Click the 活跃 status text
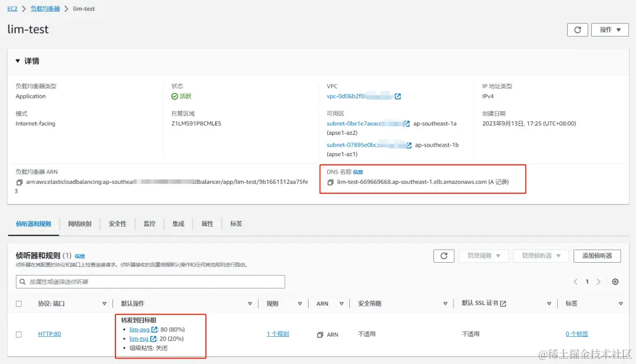 click(x=185, y=96)
